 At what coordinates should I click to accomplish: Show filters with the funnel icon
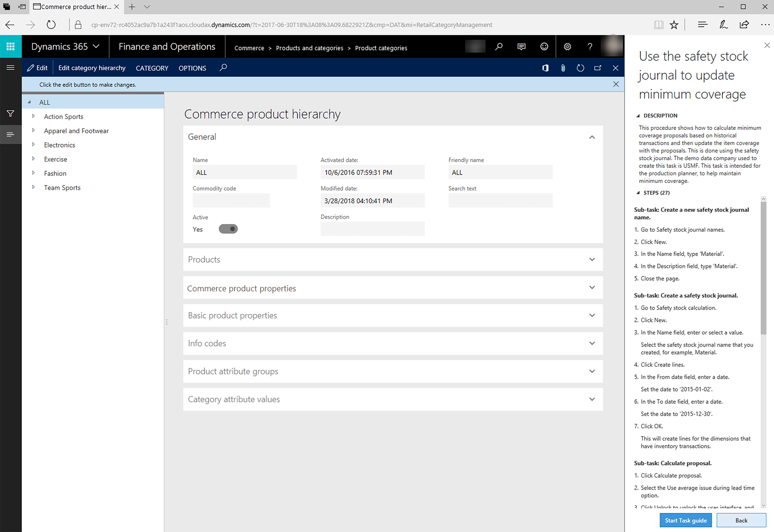[11, 114]
